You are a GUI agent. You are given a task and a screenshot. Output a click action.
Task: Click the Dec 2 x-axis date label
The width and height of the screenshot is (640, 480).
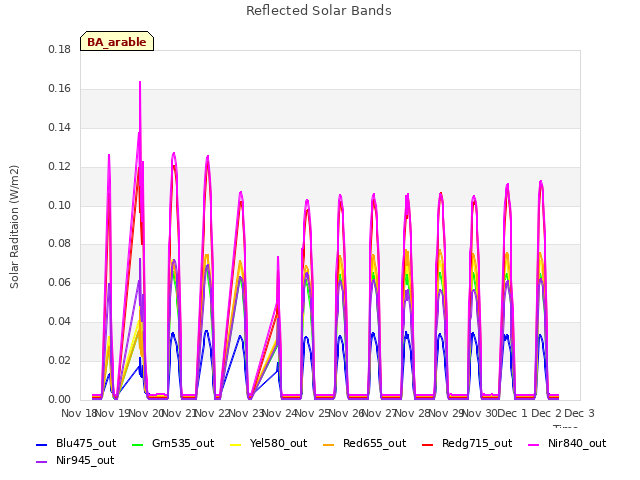(x=546, y=413)
